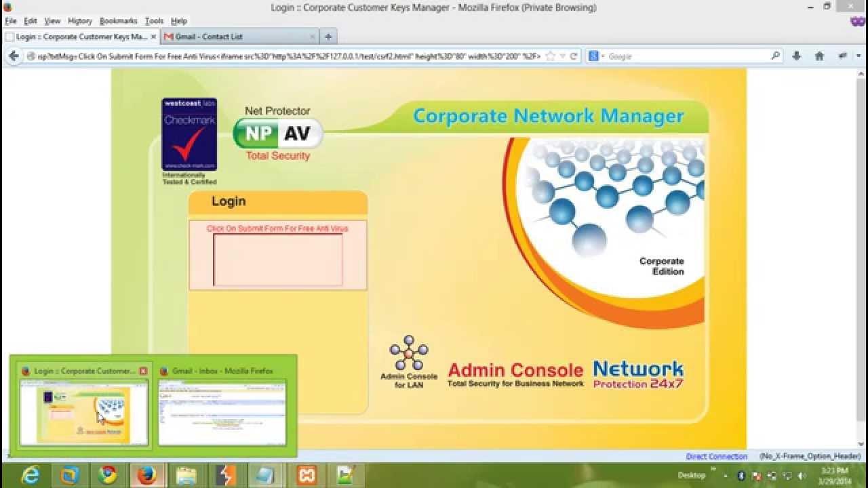Open the Edit menu
Image resolution: width=868 pixels, height=488 pixels.
point(31,21)
